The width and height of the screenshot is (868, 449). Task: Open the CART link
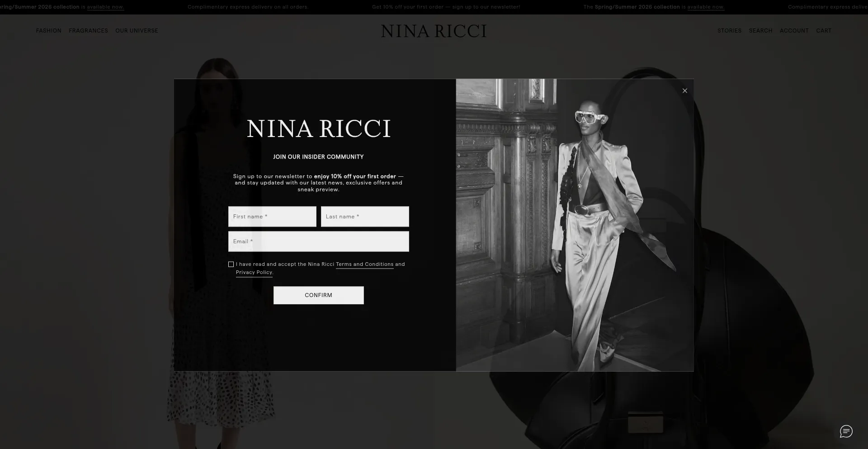[824, 31]
